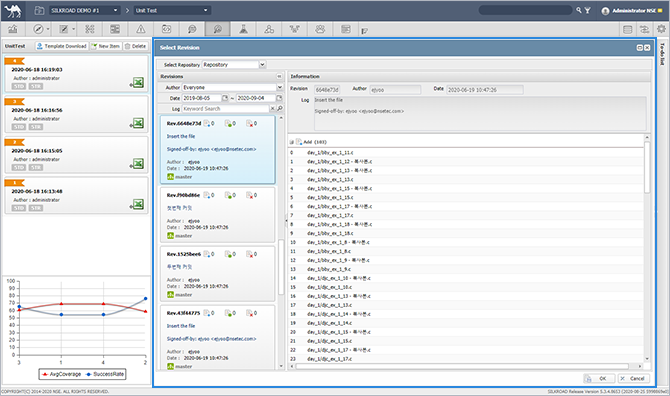
Task: Open the users group toolbar icon
Action: [320, 29]
